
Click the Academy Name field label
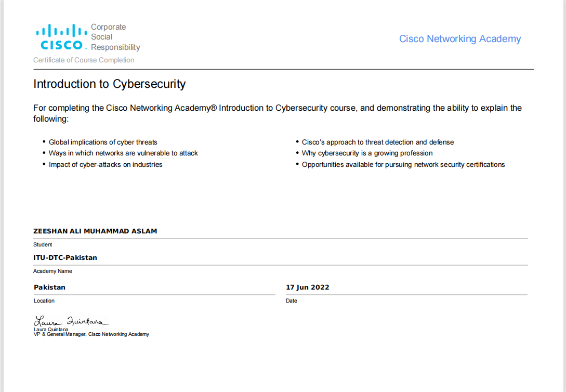[52, 271]
